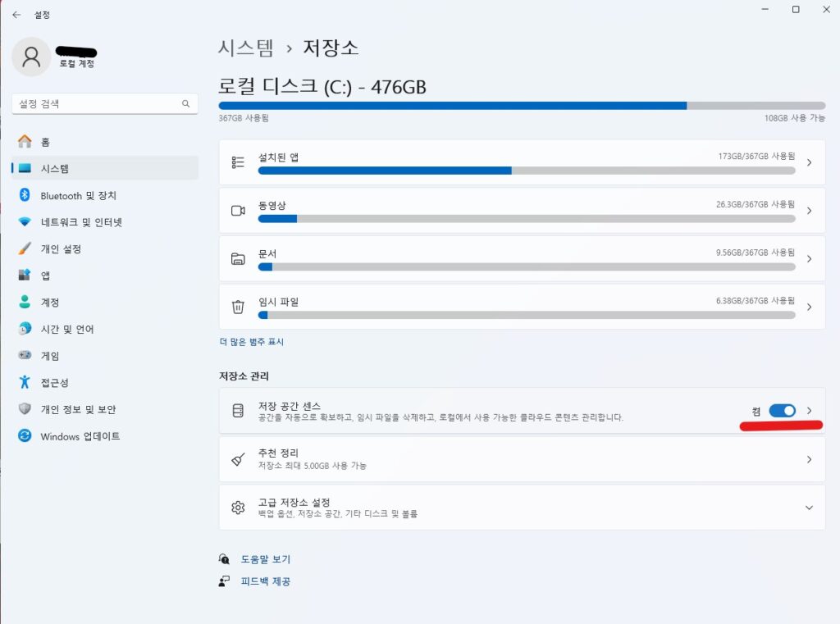This screenshot has width=840, height=624.
Task: Click the 동영상 video camera icon
Action: click(238, 211)
